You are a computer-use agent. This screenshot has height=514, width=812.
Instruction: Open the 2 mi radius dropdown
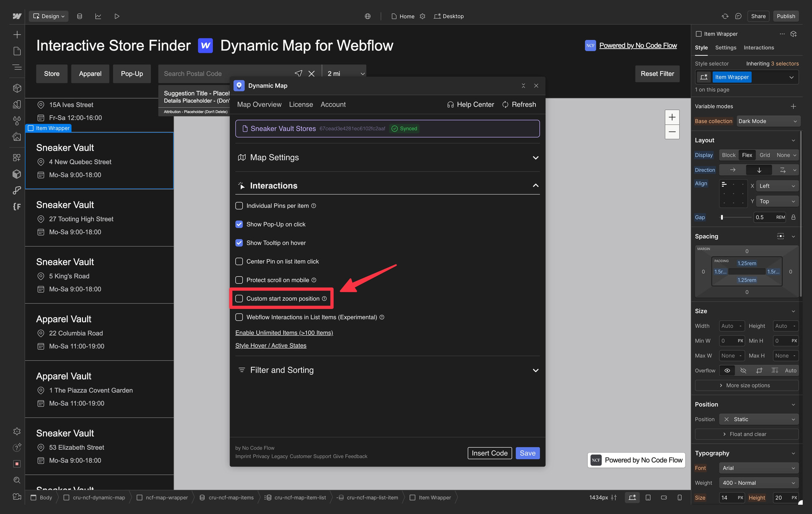click(344, 74)
